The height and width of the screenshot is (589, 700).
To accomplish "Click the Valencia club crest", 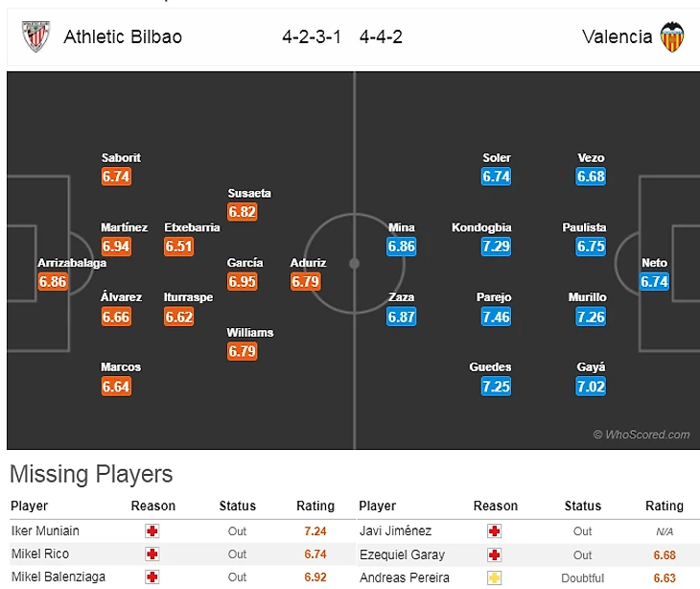I will pos(672,37).
